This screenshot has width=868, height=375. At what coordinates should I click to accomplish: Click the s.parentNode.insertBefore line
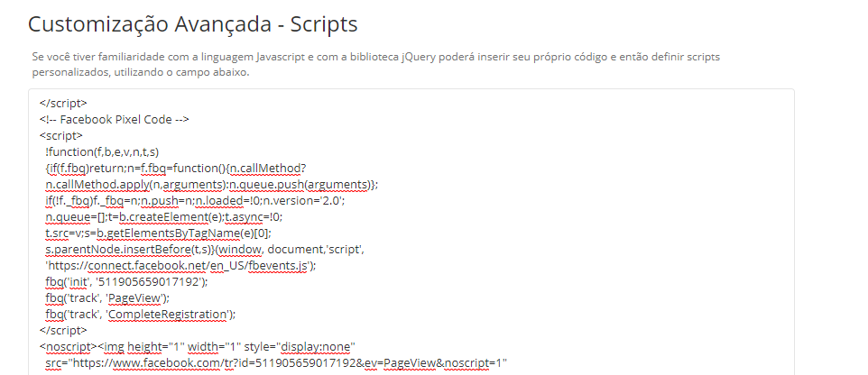point(205,250)
